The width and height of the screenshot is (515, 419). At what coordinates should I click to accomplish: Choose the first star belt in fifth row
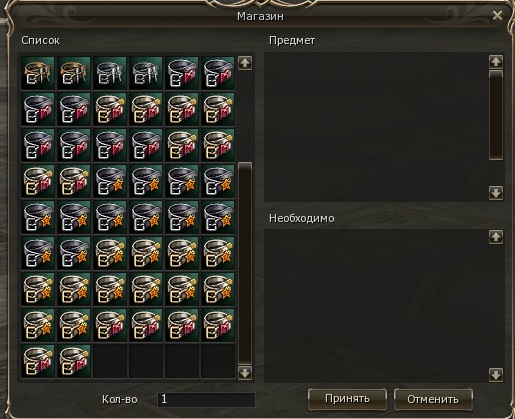click(38, 217)
